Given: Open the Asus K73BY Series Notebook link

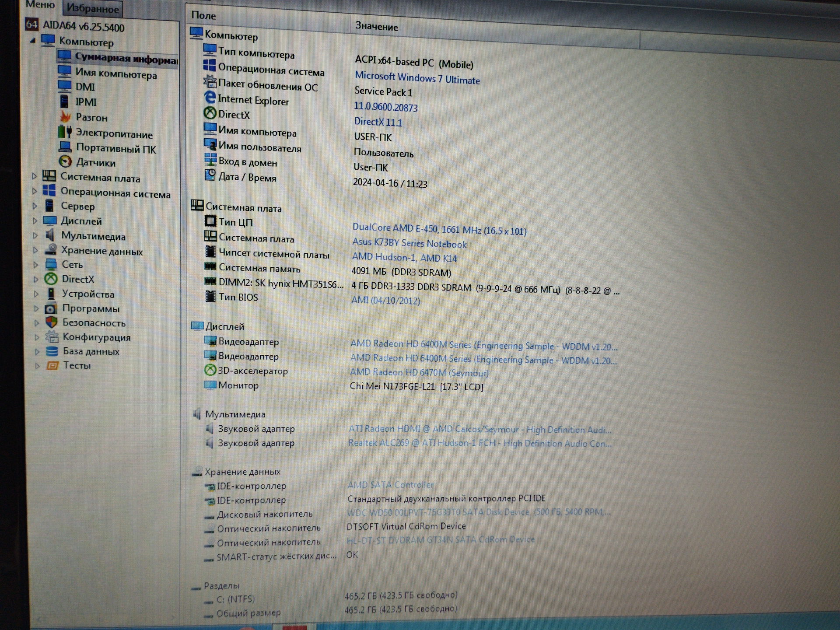Looking at the screenshot, I should [409, 243].
